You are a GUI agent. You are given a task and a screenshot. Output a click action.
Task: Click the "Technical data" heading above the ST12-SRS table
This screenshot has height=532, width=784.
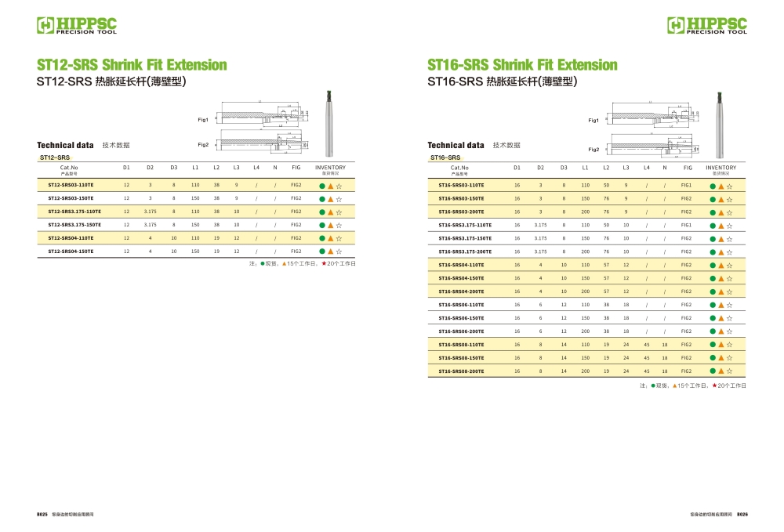coord(65,146)
